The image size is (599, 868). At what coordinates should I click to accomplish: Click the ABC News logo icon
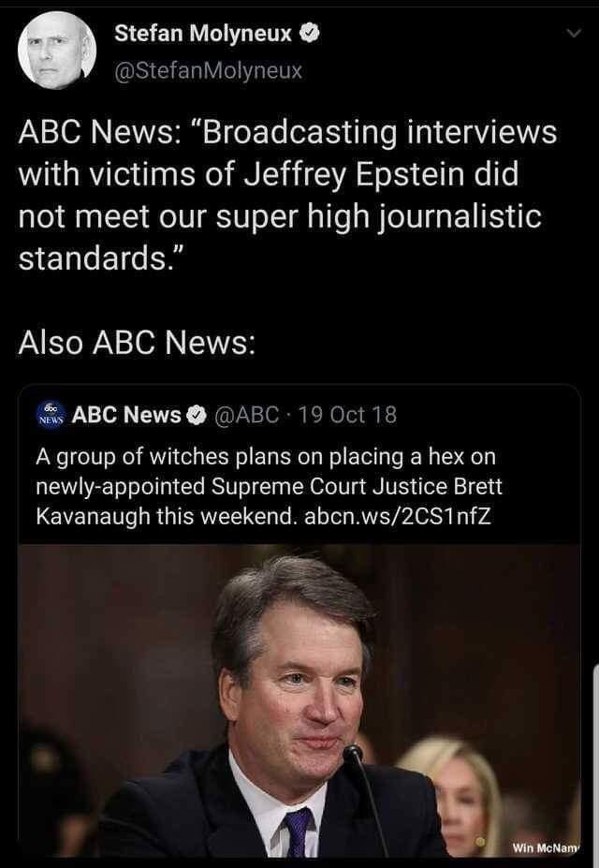(x=49, y=414)
